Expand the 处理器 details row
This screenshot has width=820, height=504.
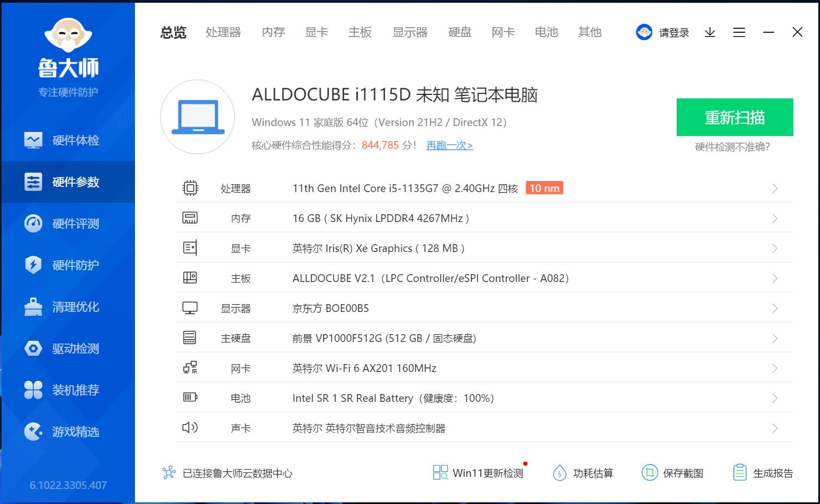[775, 188]
